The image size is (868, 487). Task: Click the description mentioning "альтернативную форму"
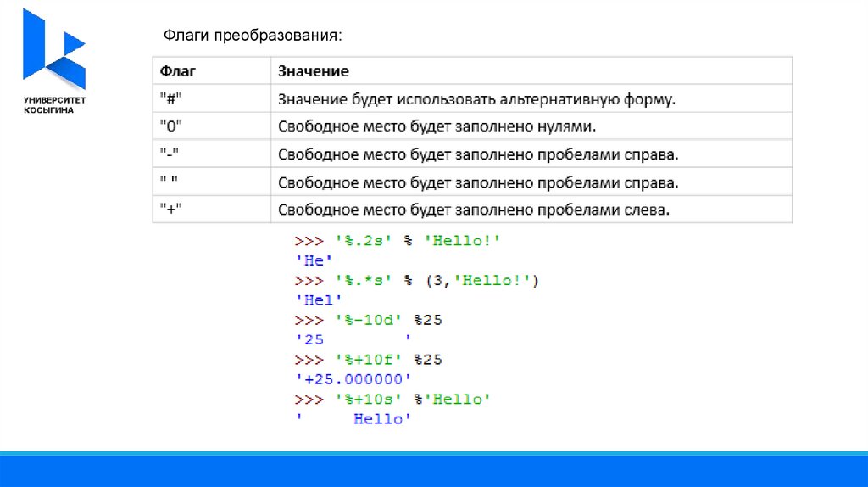(x=476, y=99)
